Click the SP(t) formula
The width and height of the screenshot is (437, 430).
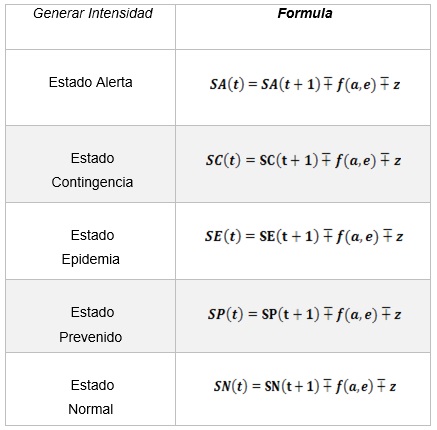click(x=304, y=314)
